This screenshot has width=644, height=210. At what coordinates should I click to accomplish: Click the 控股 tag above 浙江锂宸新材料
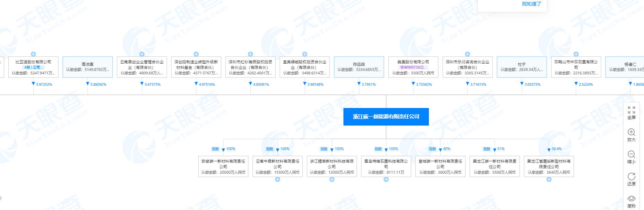324,149
